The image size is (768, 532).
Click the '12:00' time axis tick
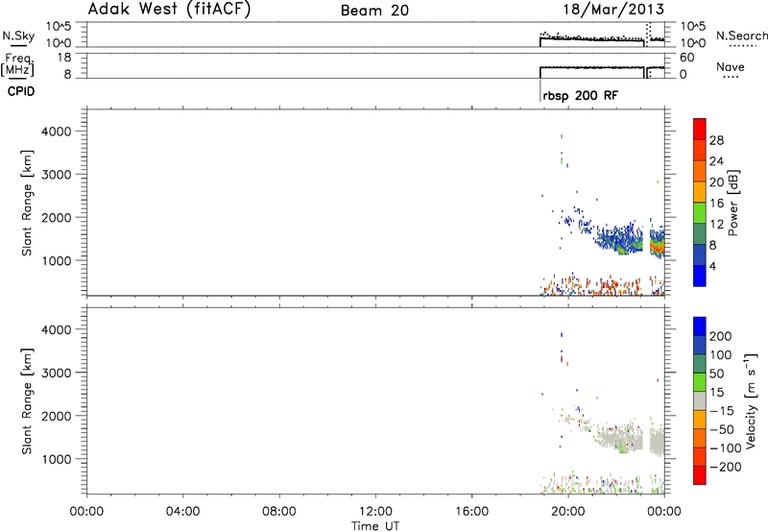tap(375, 512)
